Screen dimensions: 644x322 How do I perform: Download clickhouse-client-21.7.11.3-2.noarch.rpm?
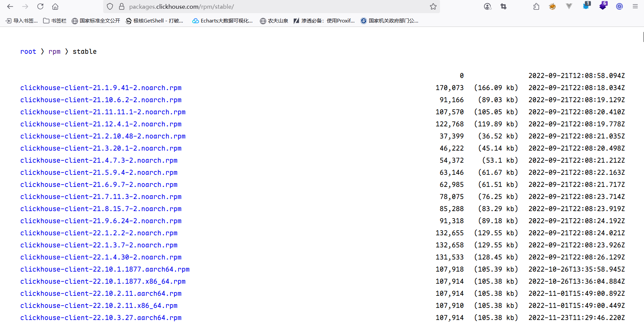[x=101, y=197]
